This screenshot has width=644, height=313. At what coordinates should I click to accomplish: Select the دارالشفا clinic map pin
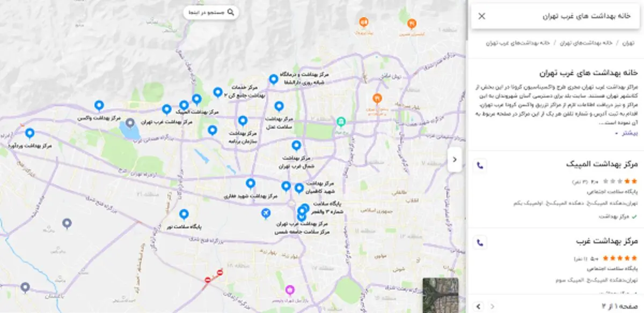274,80
